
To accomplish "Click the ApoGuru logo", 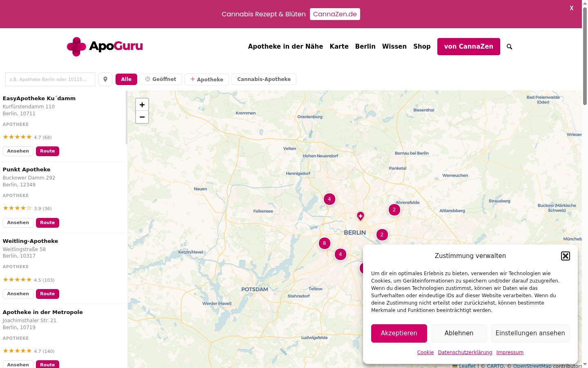I will (x=105, y=47).
